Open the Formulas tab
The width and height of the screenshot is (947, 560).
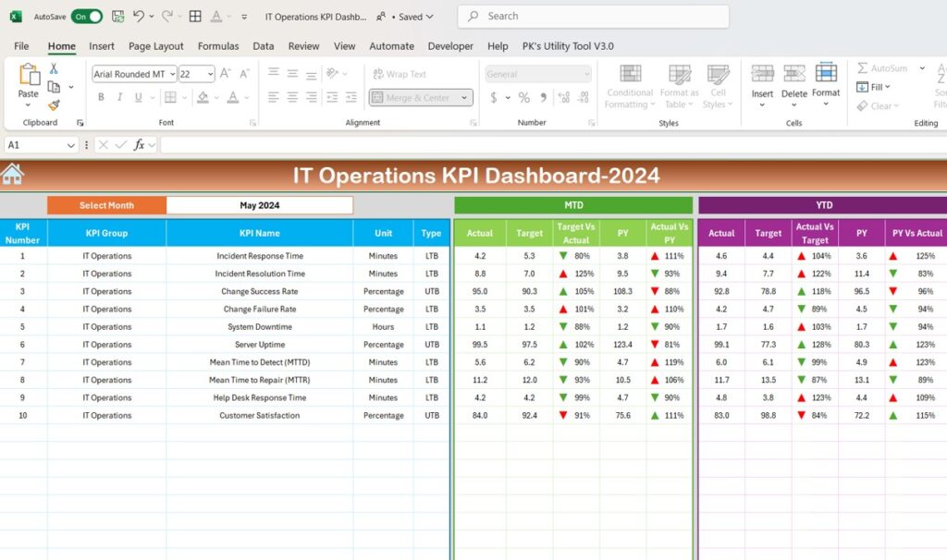coord(218,46)
